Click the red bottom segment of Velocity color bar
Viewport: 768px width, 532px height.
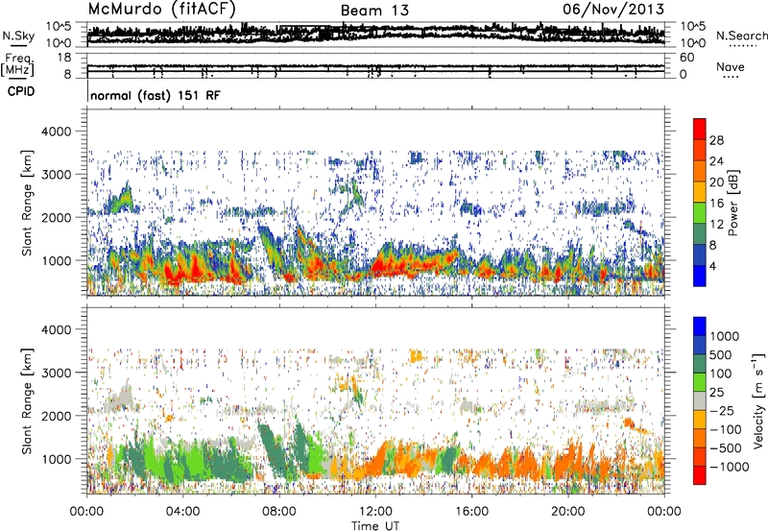click(700, 475)
